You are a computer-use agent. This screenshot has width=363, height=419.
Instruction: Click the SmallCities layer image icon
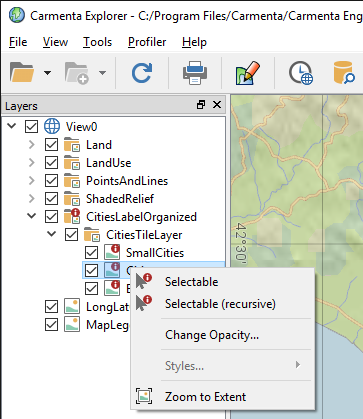(x=112, y=252)
